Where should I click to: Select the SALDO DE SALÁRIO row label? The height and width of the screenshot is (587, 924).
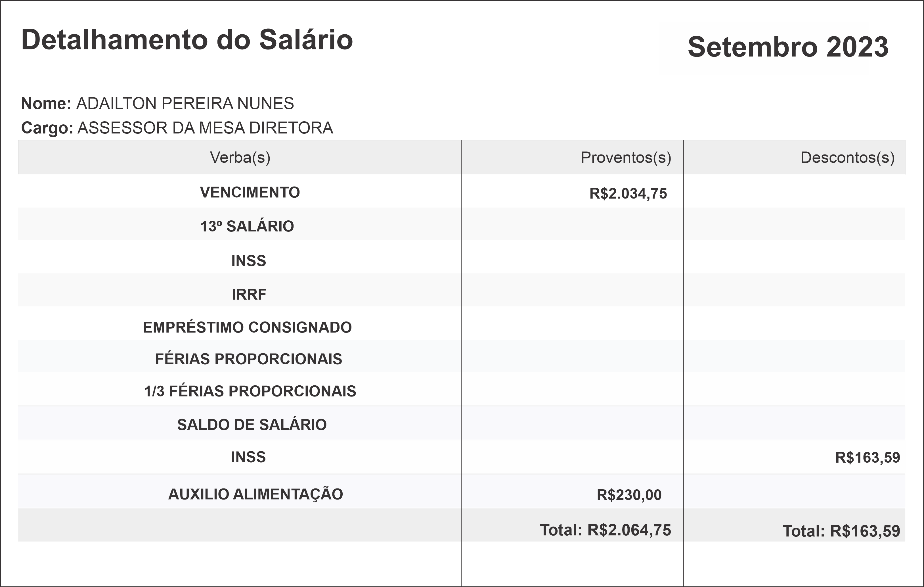pos(252,425)
